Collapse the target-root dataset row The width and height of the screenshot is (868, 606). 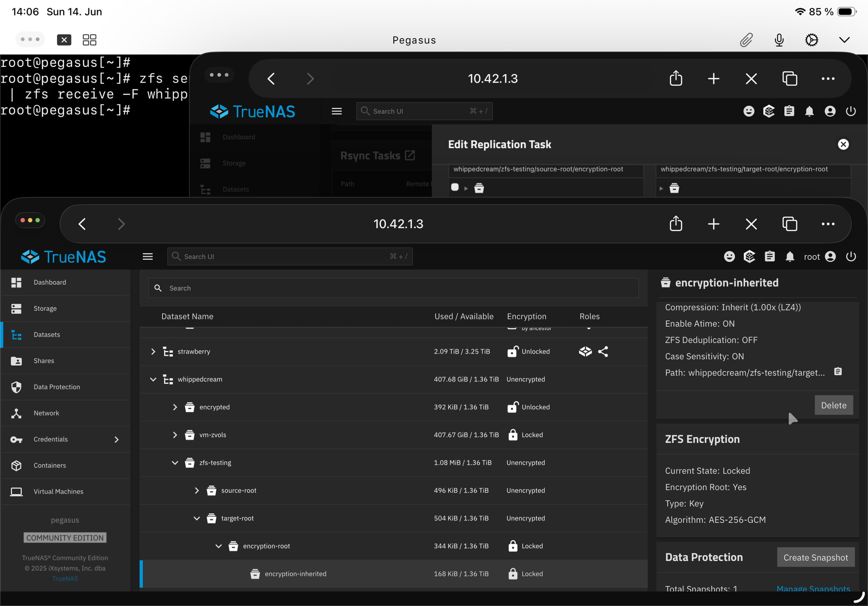(197, 518)
